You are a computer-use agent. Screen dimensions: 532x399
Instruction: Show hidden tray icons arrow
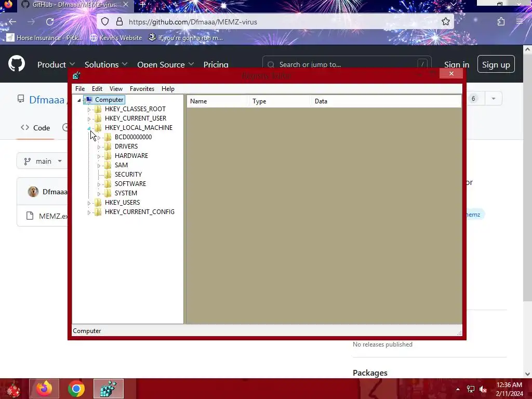pos(458,389)
